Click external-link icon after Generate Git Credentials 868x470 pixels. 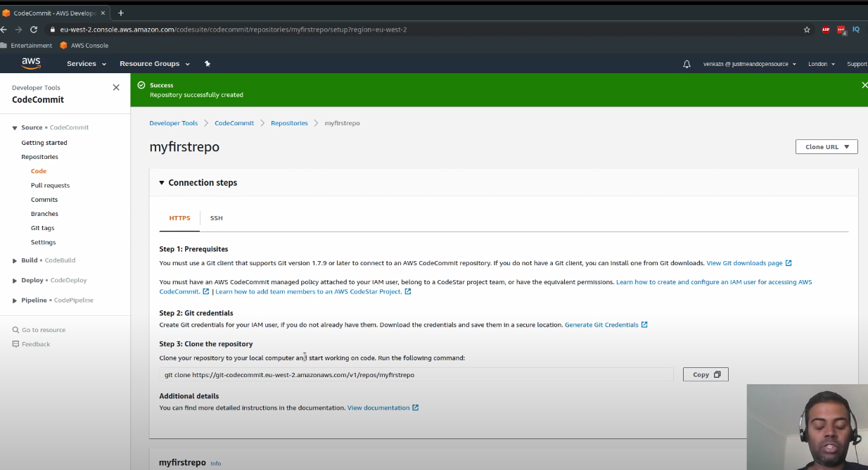point(644,325)
